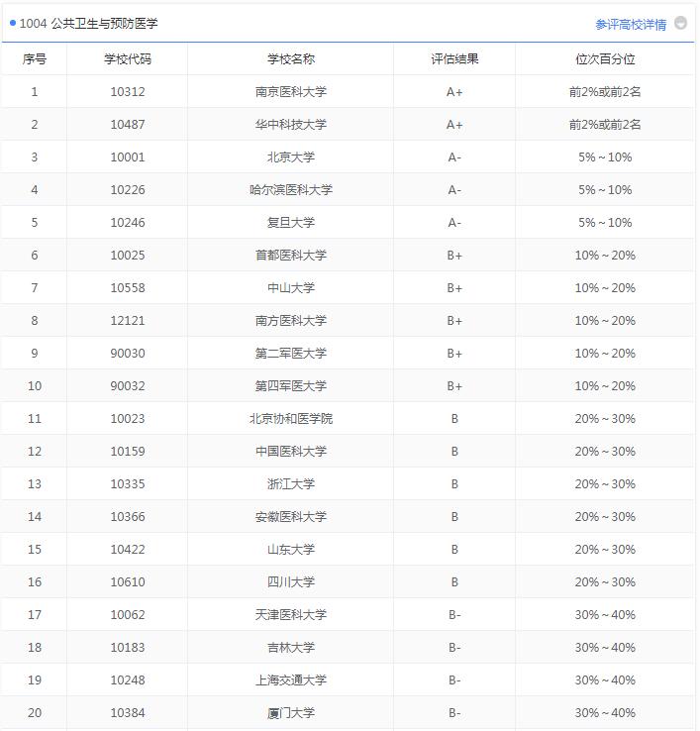Image resolution: width=700 pixels, height=731 pixels.
Task: Click school name 北京大学
Action: 291,157
